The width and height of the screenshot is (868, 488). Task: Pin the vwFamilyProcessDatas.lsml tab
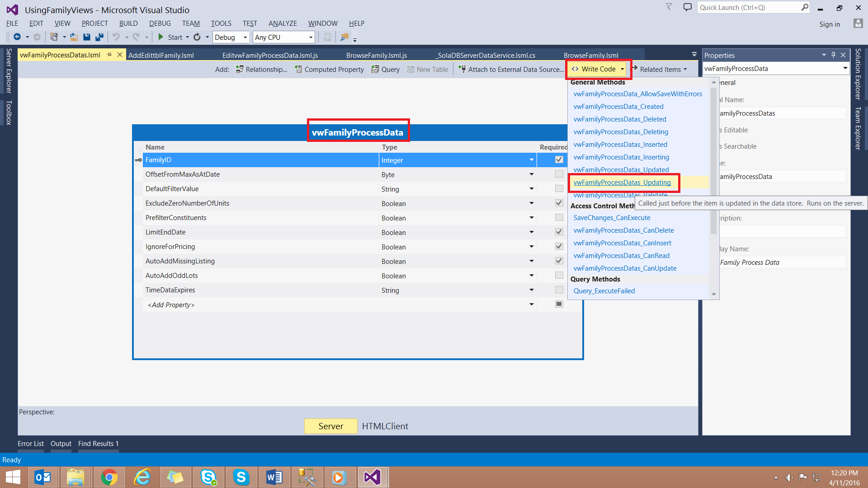(109, 55)
